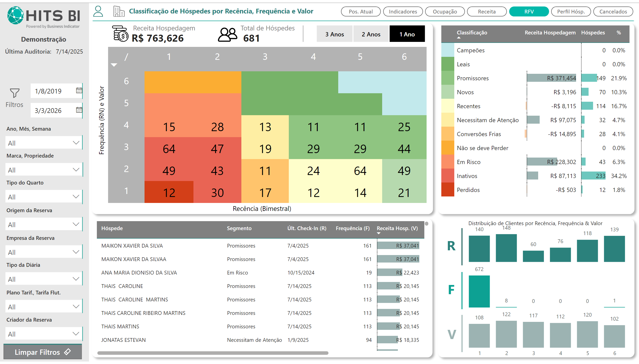Sort table by Frequência (F) column header

[352, 228]
